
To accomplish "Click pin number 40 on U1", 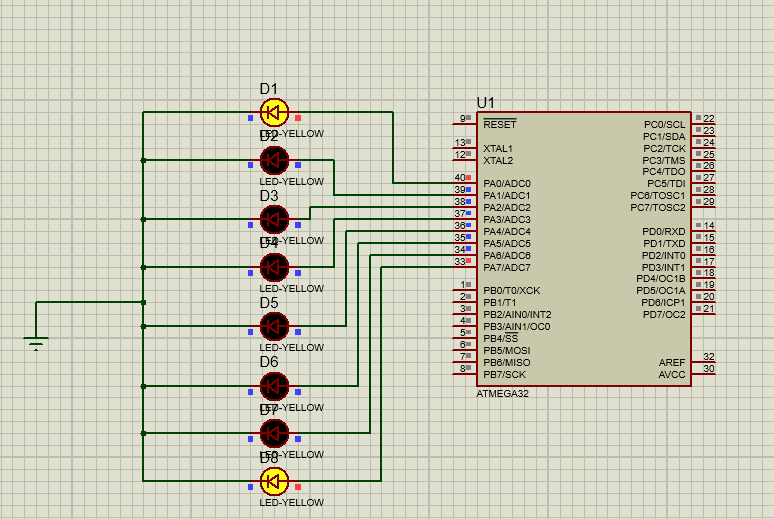I will tap(460, 177).
